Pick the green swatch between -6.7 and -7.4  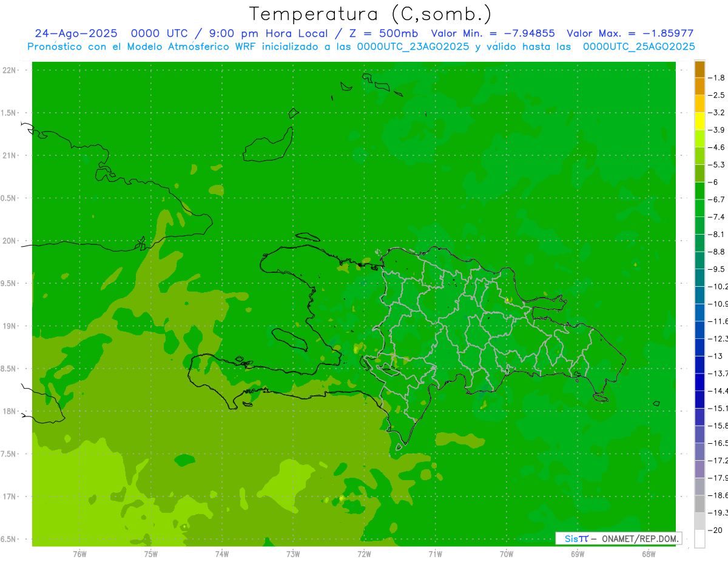pos(699,208)
